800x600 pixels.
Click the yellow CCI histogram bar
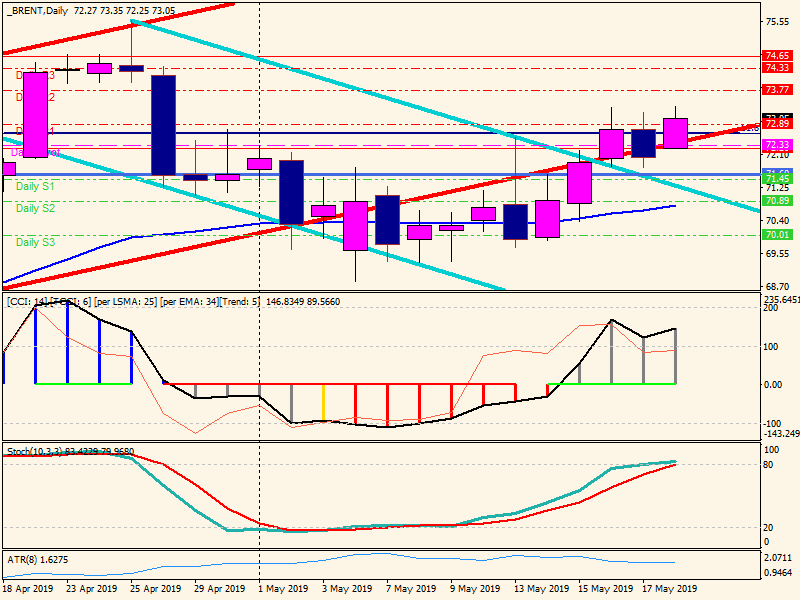[x=323, y=402]
